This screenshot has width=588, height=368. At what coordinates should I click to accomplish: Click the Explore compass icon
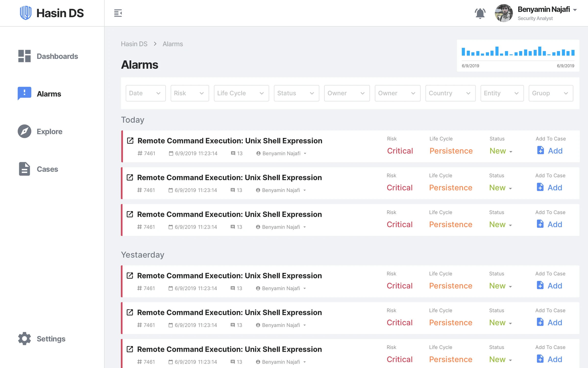point(24,131)
